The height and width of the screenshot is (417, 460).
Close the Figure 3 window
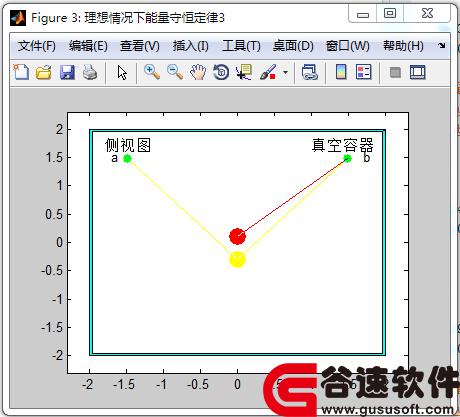click(x=427, y=14)
